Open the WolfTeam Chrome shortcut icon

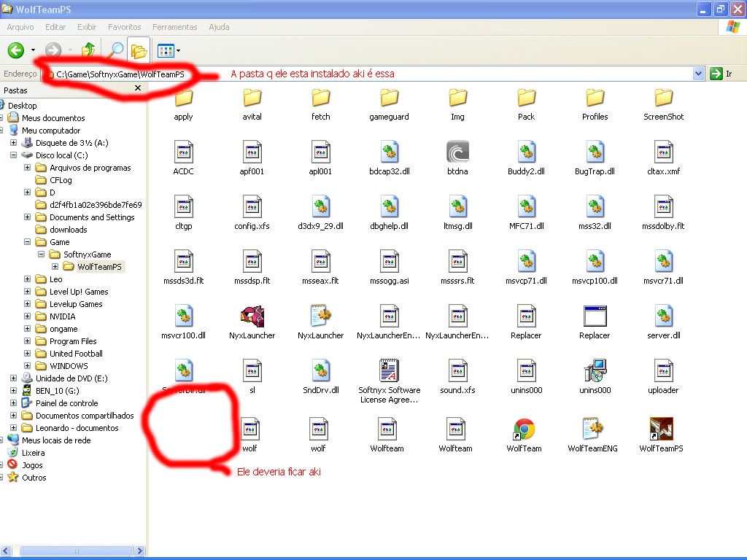(525, 429)
